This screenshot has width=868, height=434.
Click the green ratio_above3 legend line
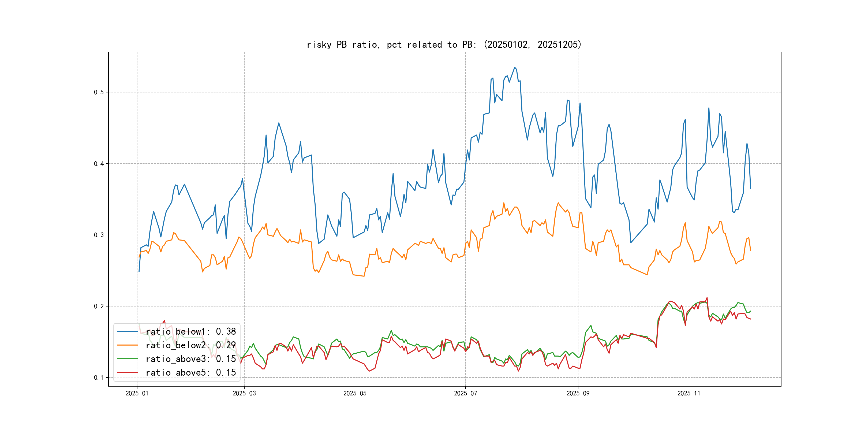click(x=127, y=359)
